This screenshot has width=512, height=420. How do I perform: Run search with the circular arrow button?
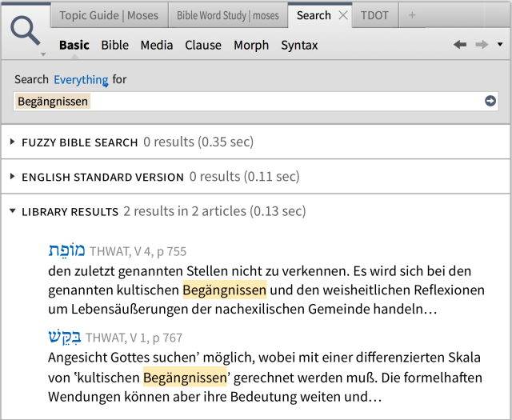coord(490,102)
